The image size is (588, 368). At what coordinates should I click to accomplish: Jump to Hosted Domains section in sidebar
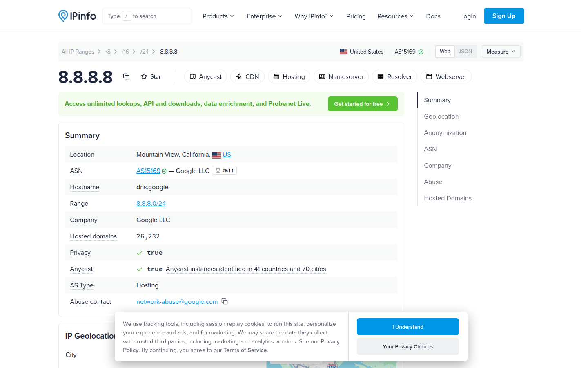[x=448, y=198]
